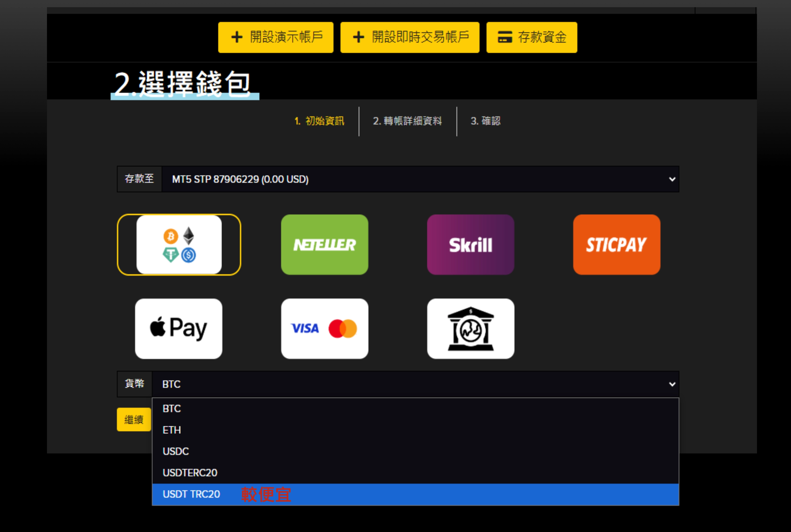Click the 開設即時交易帳戶 button
Image resolution: width=791 pixels, height=532 pixels.
410,37
